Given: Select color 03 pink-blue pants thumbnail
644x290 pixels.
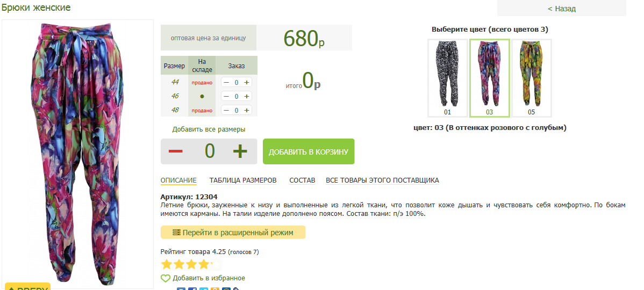Looking at the screenshot, I should click(490, 78).
